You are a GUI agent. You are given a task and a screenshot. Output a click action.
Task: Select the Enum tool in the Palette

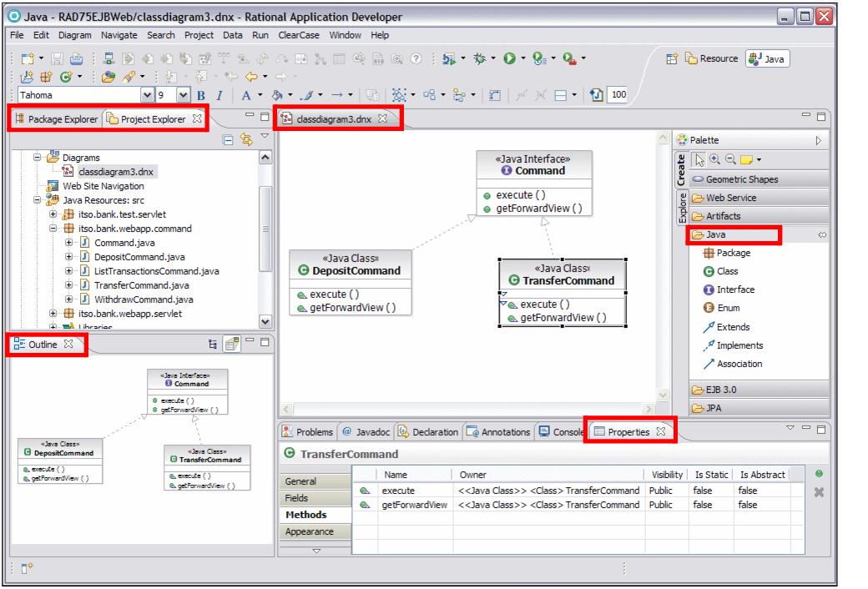click(x=721, y=308)
